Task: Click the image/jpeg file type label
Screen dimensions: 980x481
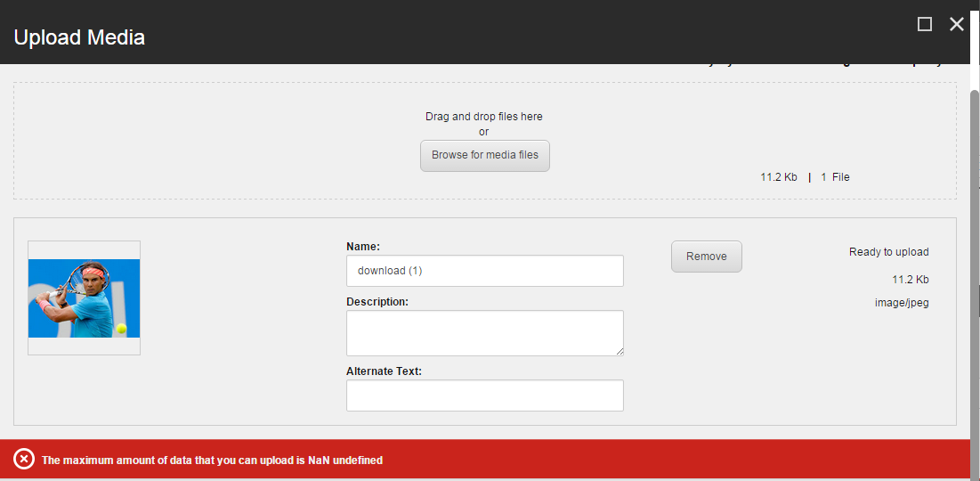Action: click(x=901, y=303)
